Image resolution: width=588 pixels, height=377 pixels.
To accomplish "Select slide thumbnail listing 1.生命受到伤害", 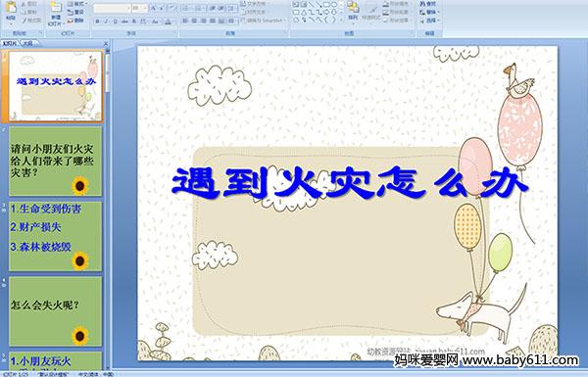I will (55, 236).
